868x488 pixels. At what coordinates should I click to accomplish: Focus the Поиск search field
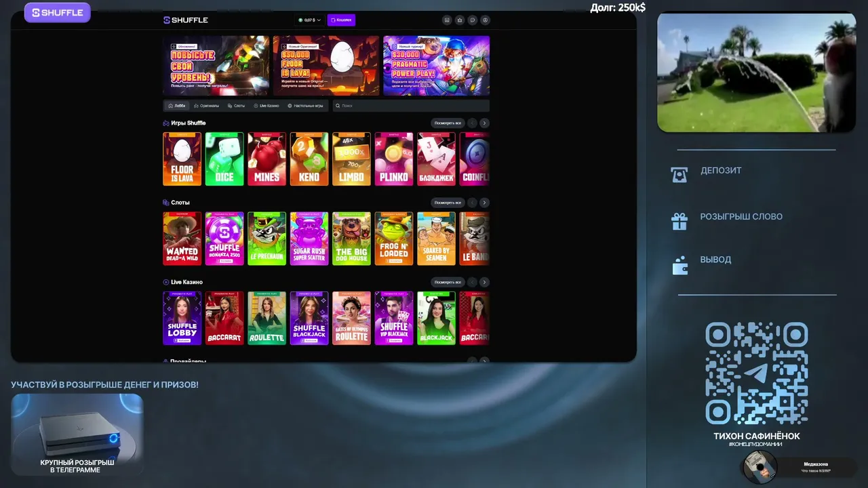[411, 106]
